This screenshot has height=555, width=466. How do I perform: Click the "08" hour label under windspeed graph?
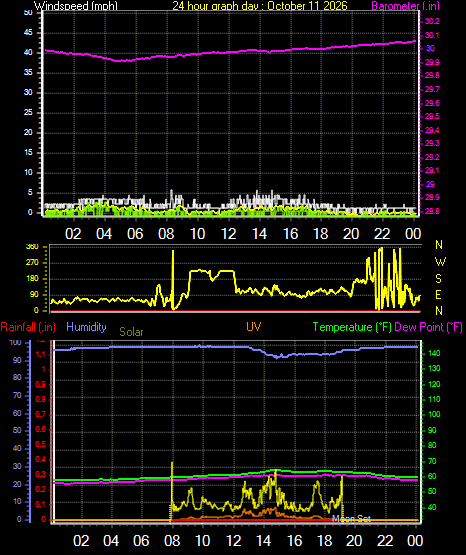(x=166, y=234)
